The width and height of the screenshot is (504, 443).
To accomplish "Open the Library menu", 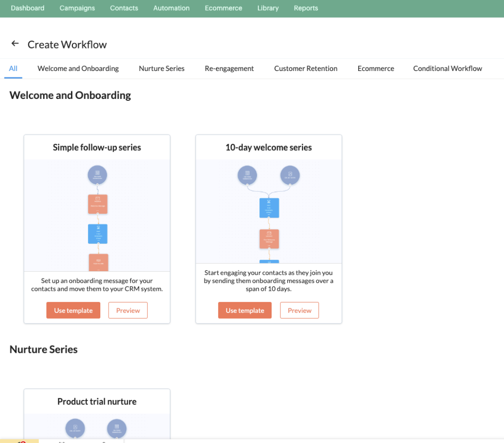I will [268, 8].
